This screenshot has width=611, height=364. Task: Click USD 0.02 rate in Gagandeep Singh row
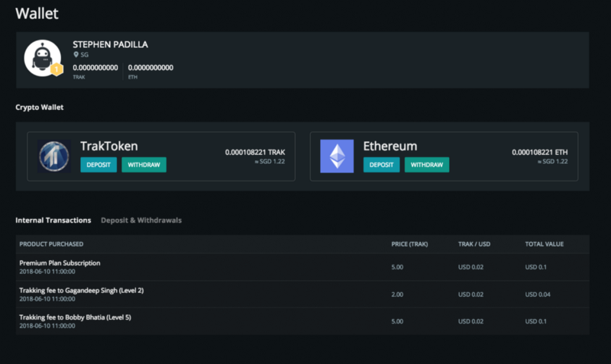click(x=470, y=295)
